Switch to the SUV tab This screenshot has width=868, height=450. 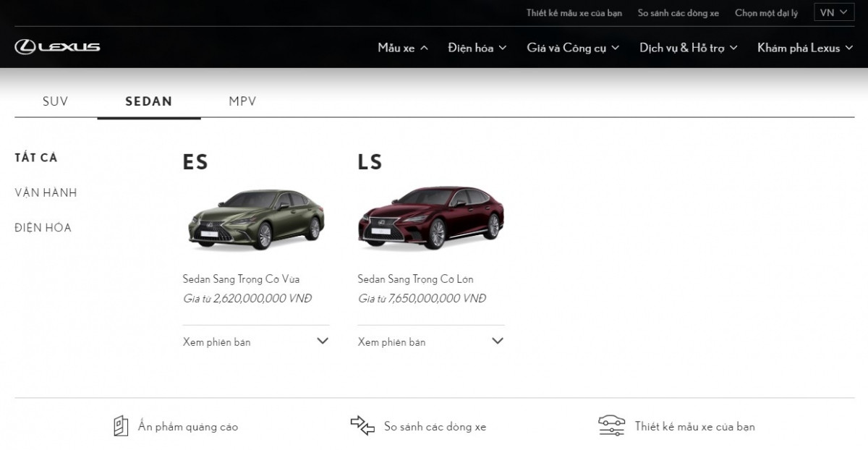[x=55, y=101]
